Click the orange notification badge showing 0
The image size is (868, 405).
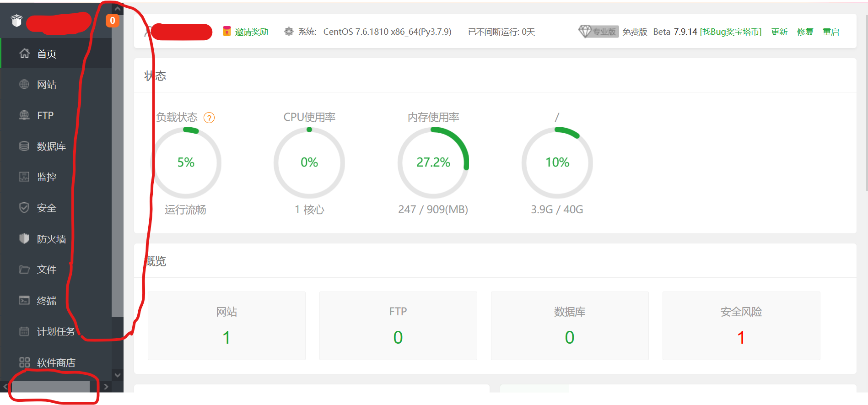pos(113,21)
